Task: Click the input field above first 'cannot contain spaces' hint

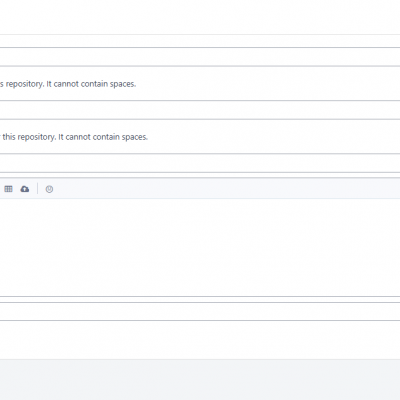Action: pos(200,57)
